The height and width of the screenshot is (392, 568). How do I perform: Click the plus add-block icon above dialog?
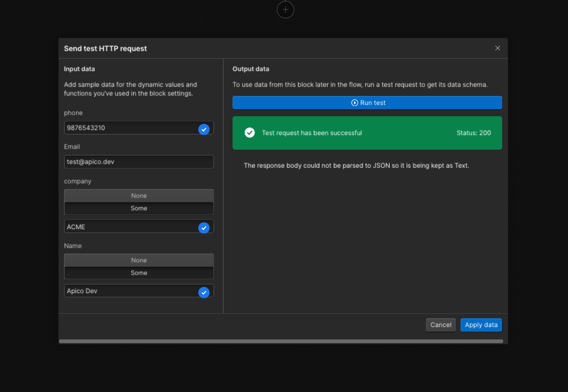[x=285, y=10]
